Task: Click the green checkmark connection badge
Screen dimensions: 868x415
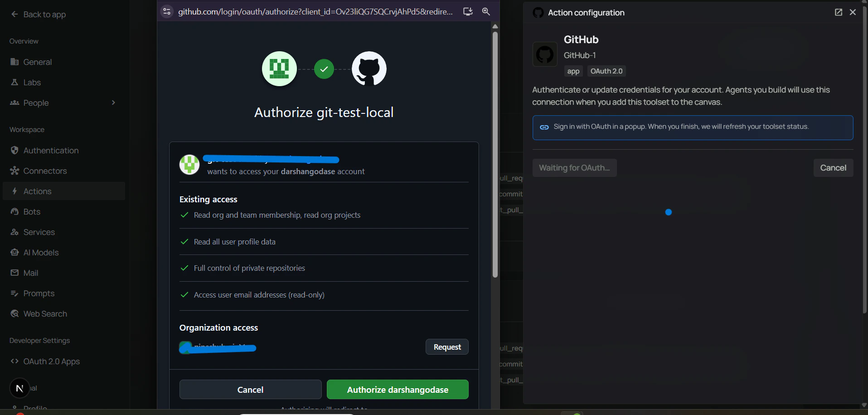Action: [324, 69]
